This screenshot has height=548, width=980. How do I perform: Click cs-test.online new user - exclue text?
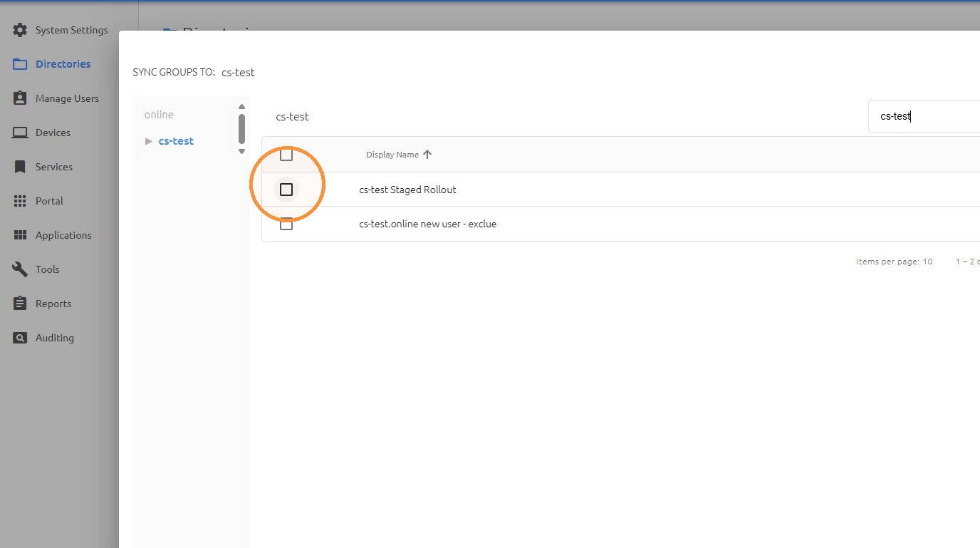click(x=428, y=224)
